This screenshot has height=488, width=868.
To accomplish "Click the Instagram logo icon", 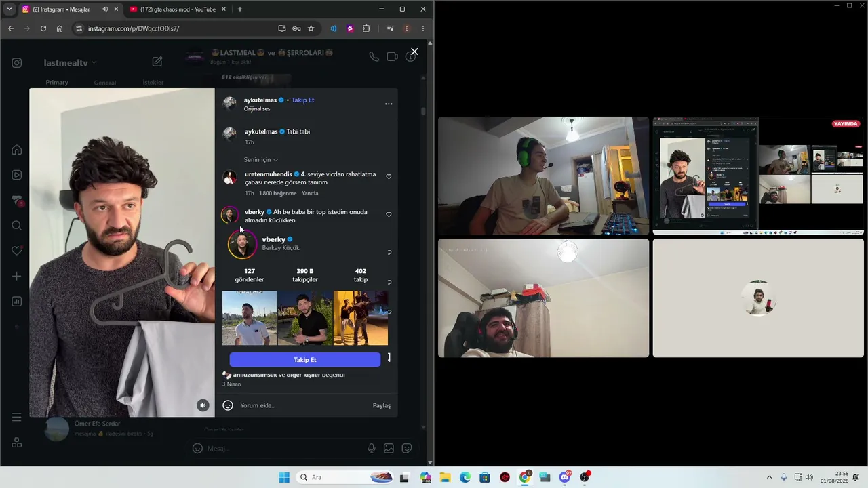I will (x=17, y=63).
